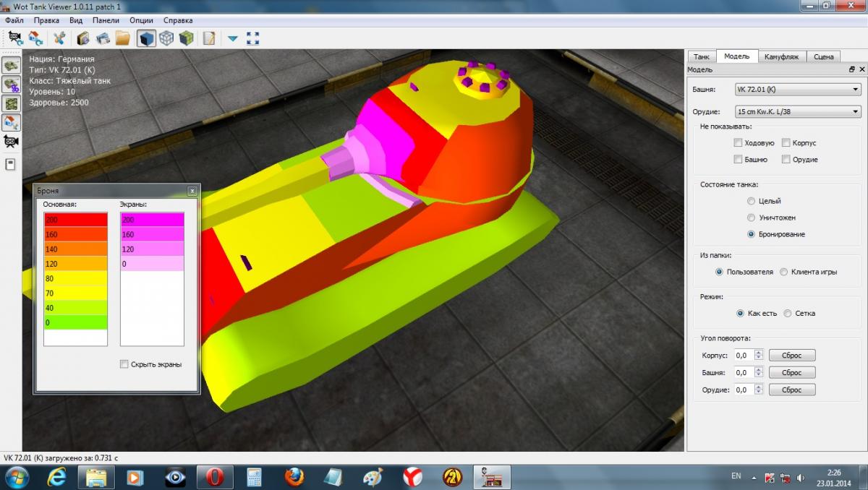Screen dimensions: 868x490
Task: Click the camouflage pattern icon in sidebar
Action: click(x=12, y=103)
